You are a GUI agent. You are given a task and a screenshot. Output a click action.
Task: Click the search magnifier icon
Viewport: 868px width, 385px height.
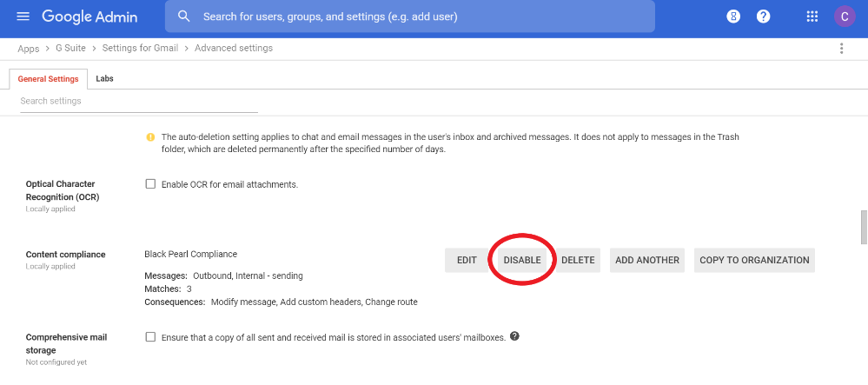(x=184, y=16)
